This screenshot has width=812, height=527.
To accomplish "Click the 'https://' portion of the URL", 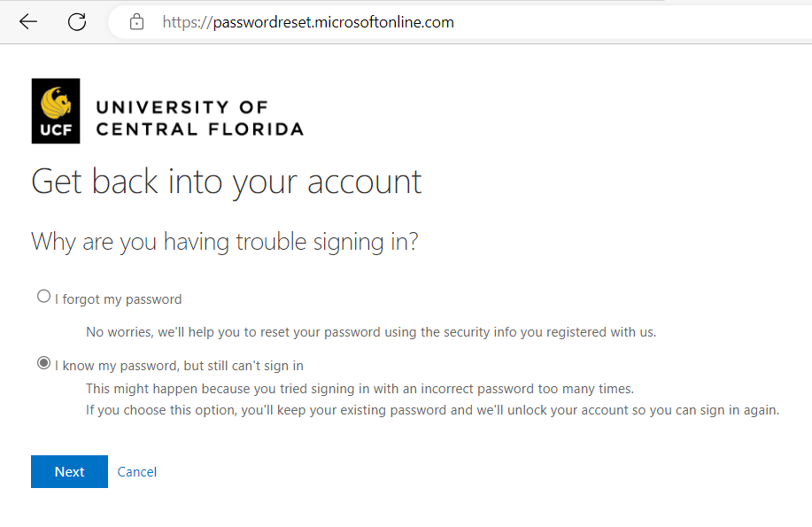I will pos(188,22).
